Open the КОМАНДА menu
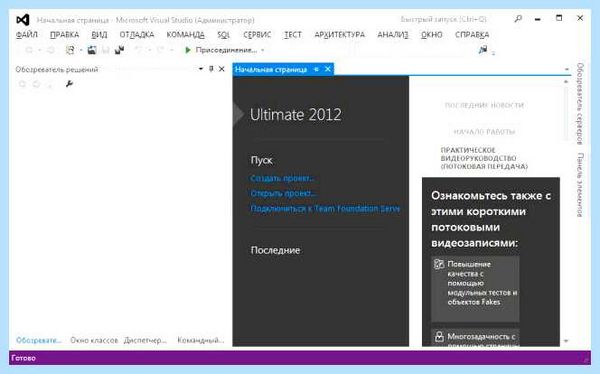The image size is (600, 374). pos(186,35)
